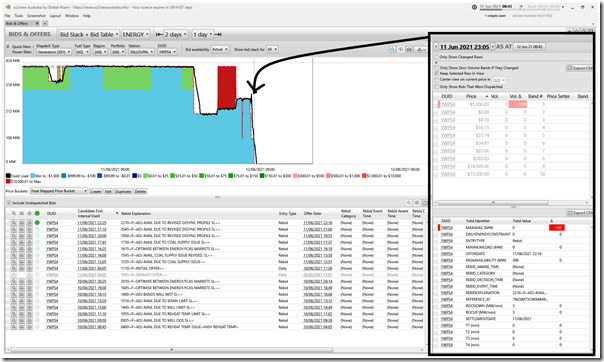The width and height of the screenshot is (604, 362).
Task: Open the table icon in the 16:25 rebid row
Action: pos(22,249)
